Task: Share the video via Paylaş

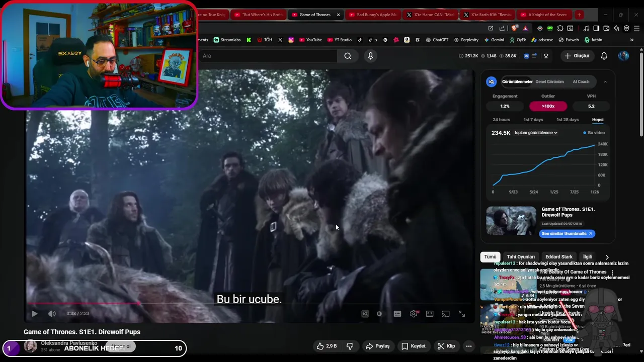Action: (x=378, y=346)
